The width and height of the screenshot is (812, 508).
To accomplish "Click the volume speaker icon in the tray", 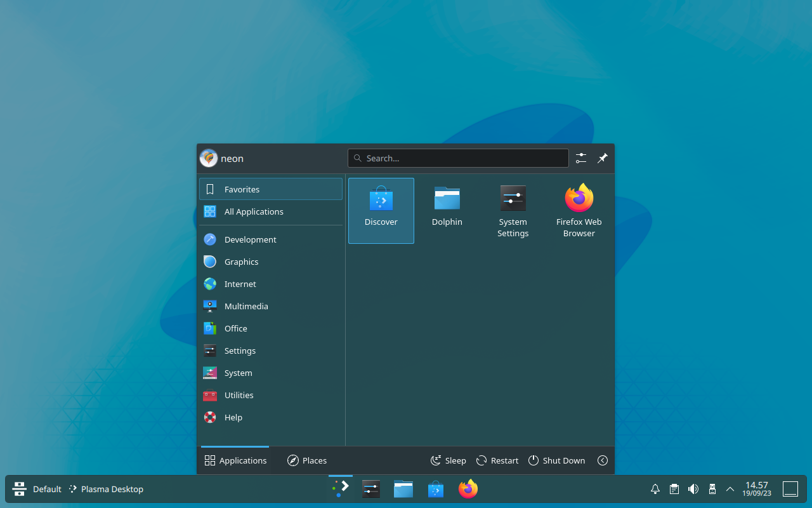I will (693, 489).
